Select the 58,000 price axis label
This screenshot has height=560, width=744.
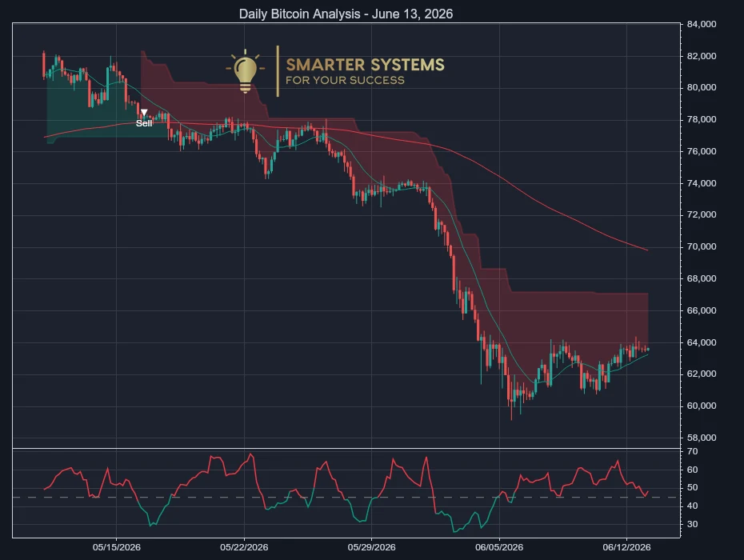(702, 438)
